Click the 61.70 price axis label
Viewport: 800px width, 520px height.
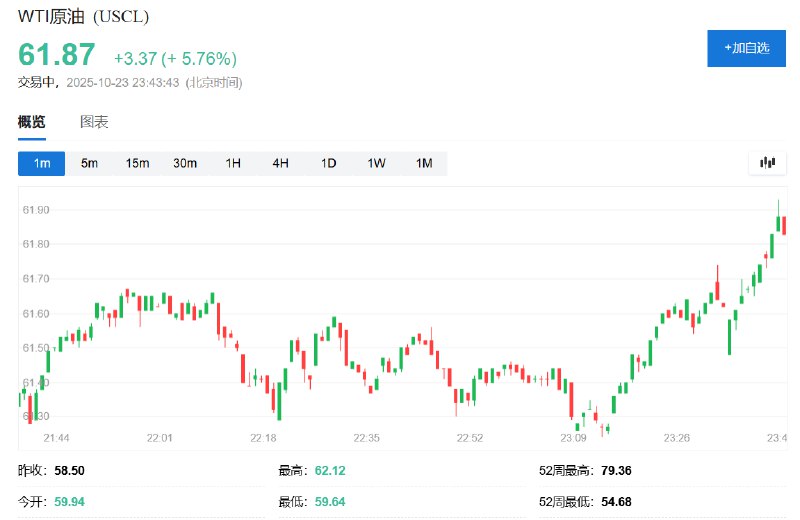(36, 279)
